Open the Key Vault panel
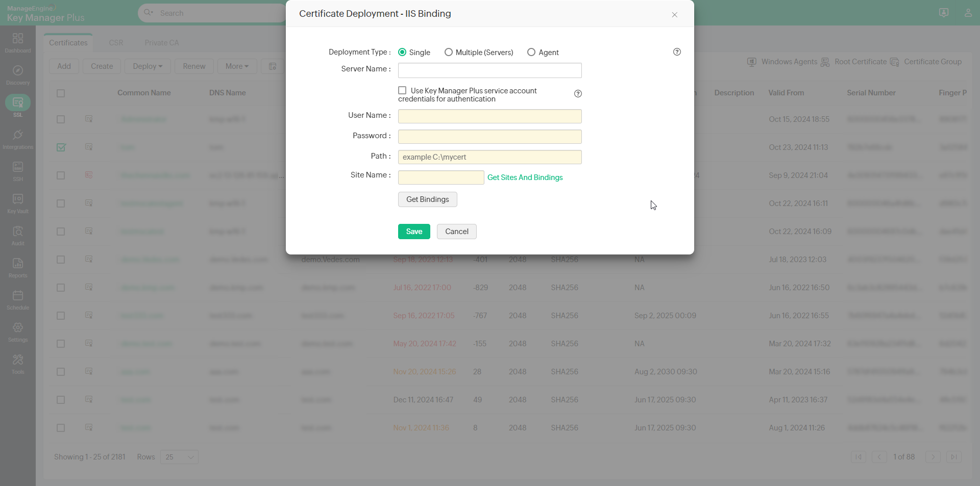The width and height of the screenshot is (980, 486). [18, 202]
